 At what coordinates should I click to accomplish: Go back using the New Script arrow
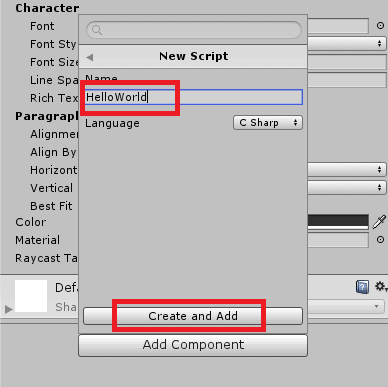pos(89,57)
